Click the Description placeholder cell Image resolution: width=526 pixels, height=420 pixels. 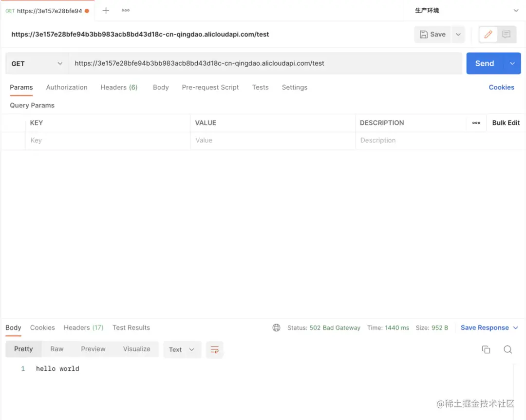coord(439,140)
